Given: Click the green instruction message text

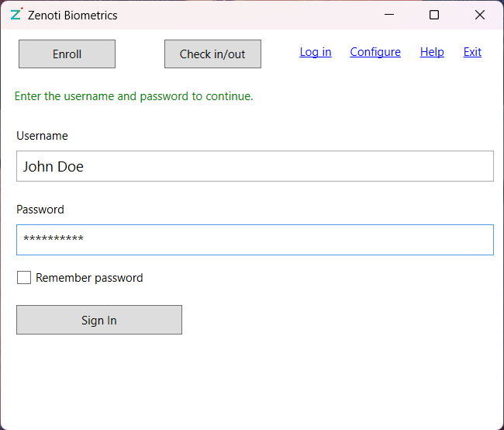Looking at the screenshot, I should (x=134, y=96).
